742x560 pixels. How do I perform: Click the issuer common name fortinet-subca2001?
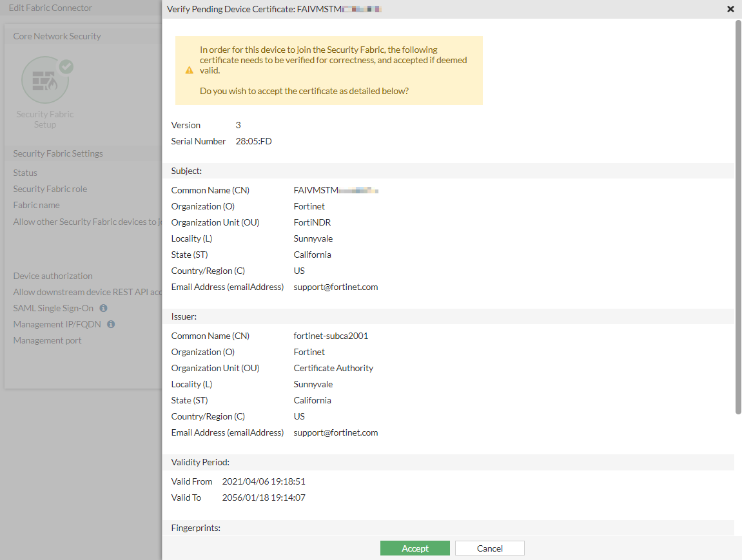331,336
